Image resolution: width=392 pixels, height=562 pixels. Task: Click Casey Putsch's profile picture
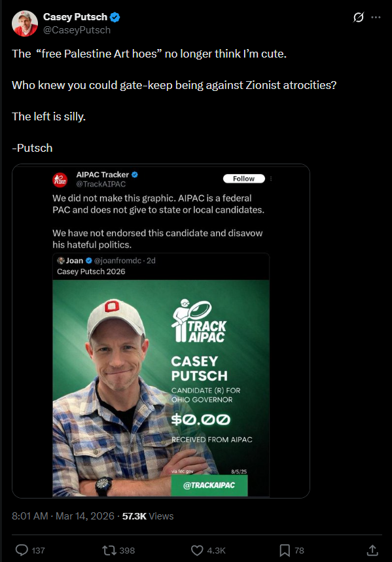(x=24, y=24)
